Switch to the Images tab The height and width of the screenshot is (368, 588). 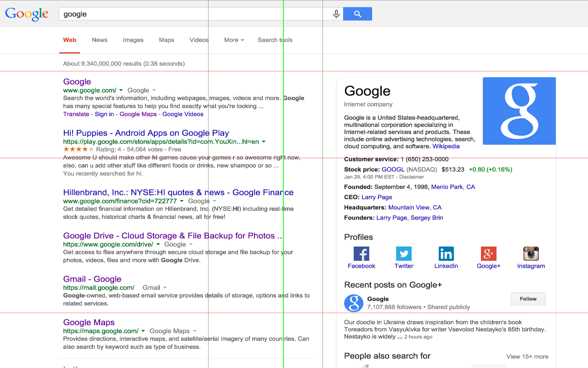(x=133, y=40)
